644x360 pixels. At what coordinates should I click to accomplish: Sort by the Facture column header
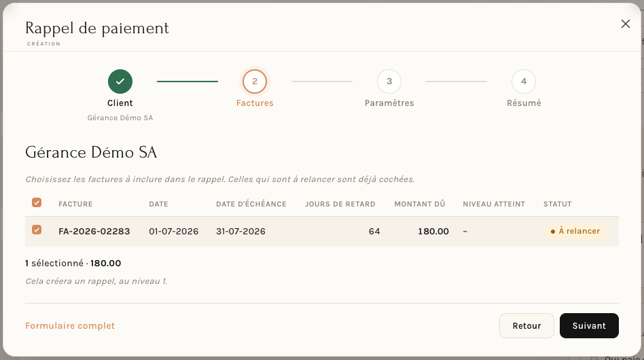[x=75, y=204]
